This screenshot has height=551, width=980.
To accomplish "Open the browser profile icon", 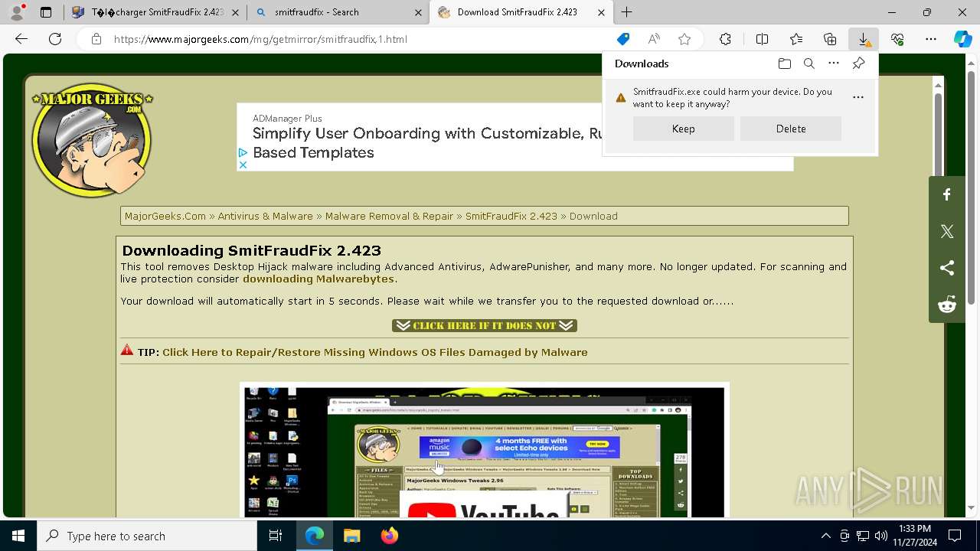I will tap(17, 12).
